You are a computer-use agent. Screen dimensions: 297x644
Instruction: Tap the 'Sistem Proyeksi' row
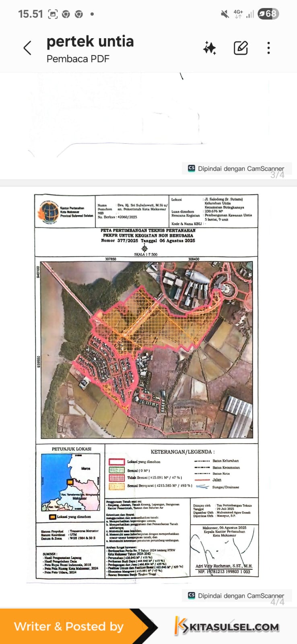tap(70, 531)
